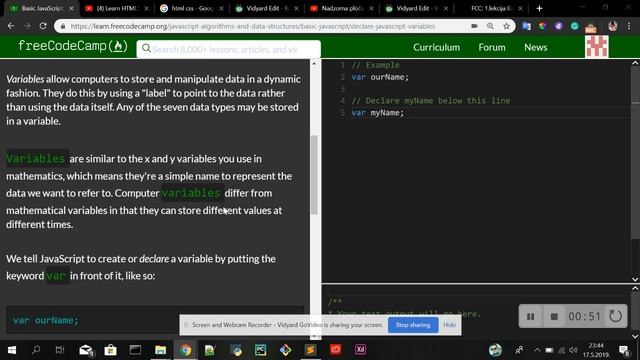Viewport: 640px width, 360px height.
Task: Click the 'var ourName;' line in editor
Action: pos(380,77)
